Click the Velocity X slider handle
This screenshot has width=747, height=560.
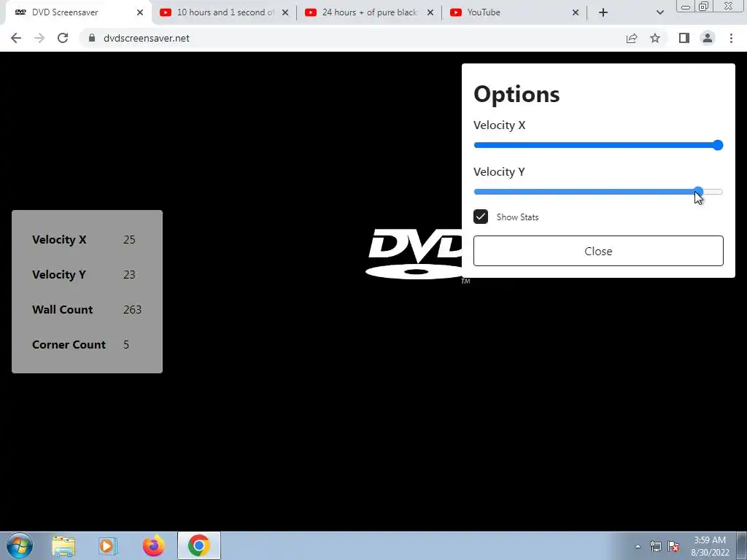click(718, 145)
